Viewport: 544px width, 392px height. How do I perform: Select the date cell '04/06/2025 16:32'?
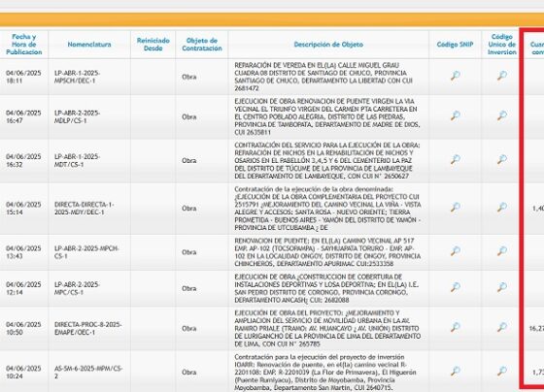pos(23,160)
